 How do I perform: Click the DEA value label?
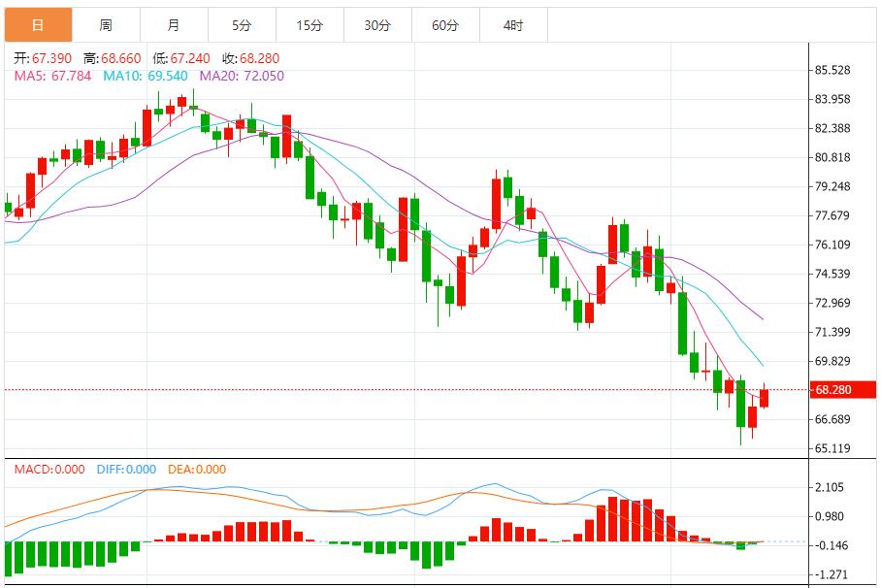pos(197,470)
